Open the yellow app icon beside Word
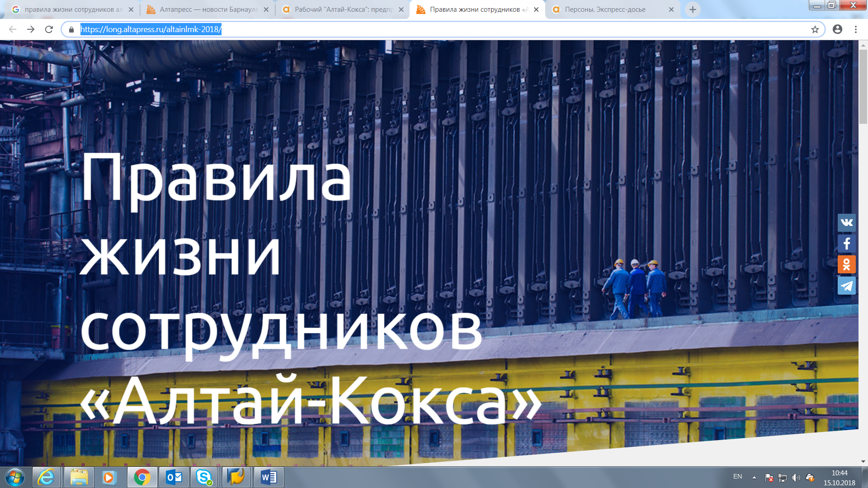The height and width of the screenshot is (488, 868). pos(236,477)
